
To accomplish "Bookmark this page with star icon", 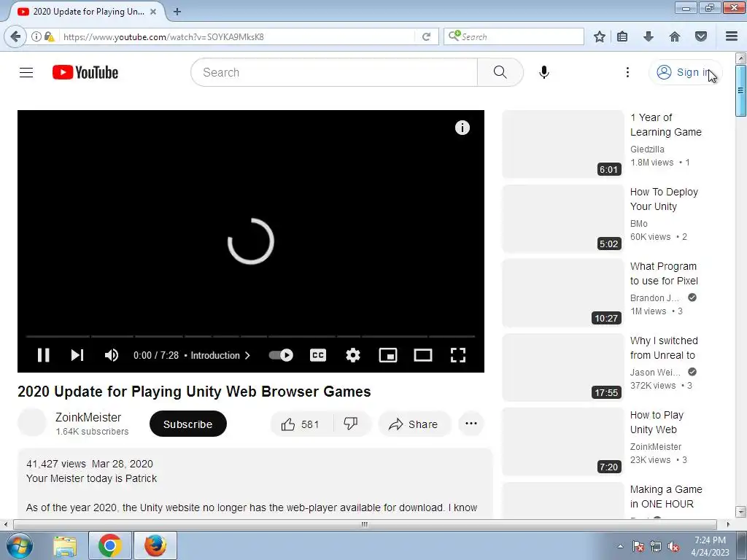I will [x=600, y=36].
